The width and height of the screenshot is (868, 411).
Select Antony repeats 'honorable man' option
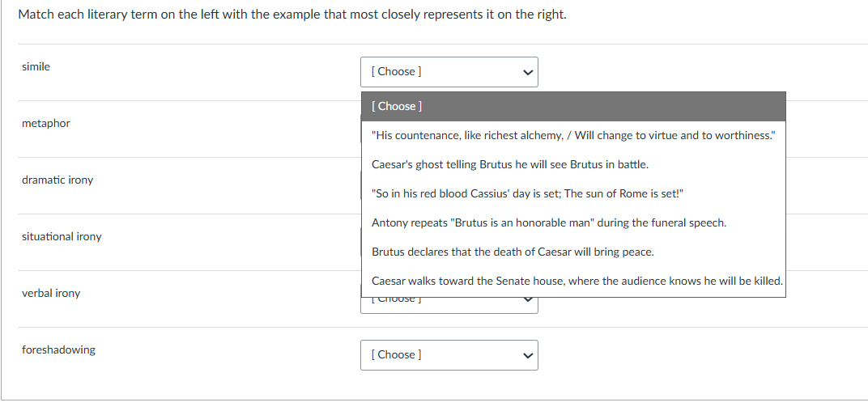(548, 222)
